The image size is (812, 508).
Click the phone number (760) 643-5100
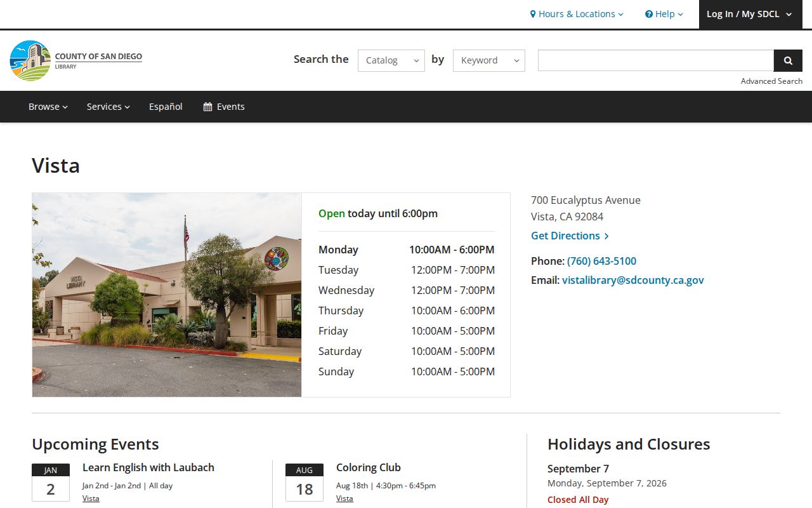(601, 261)
